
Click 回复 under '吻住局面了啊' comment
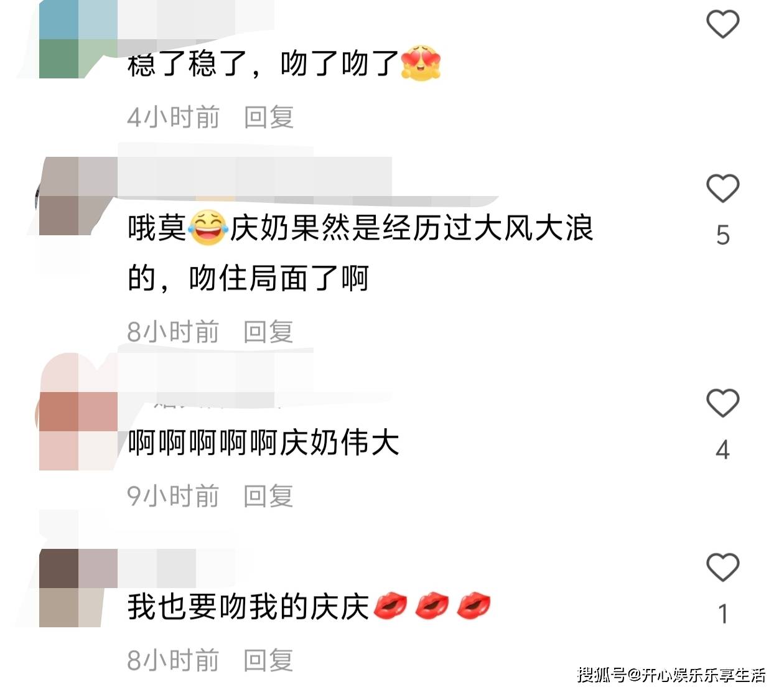coord(268,332)
